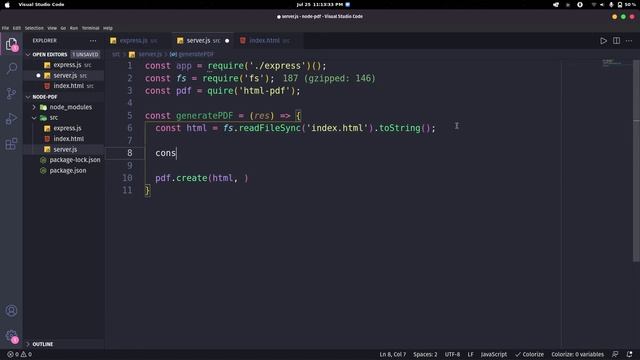Open the Manage gear icon
This screenshot has width=640, height=360.
[11, 336]
